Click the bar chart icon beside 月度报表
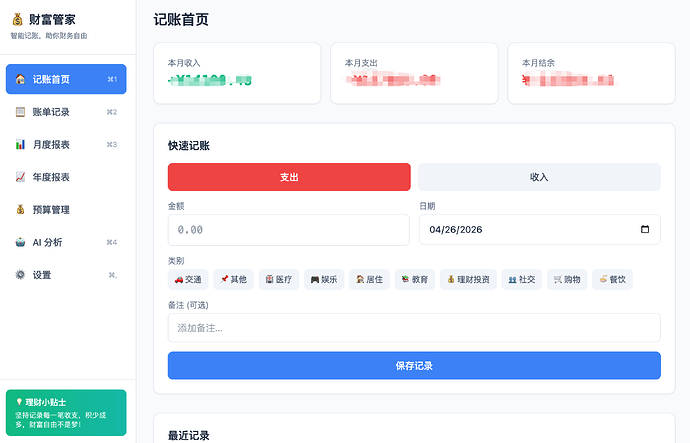 (20, 144)
